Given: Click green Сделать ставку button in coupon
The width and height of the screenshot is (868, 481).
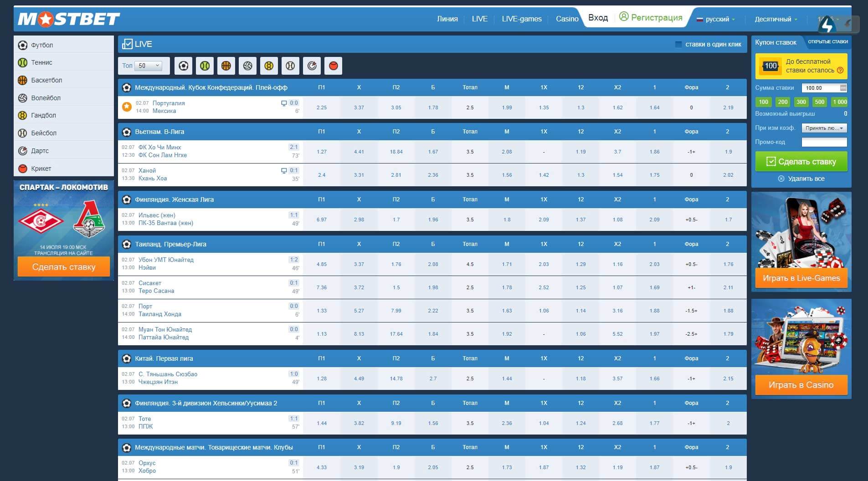Looking at the screenshot, I should tap(801, 162).
